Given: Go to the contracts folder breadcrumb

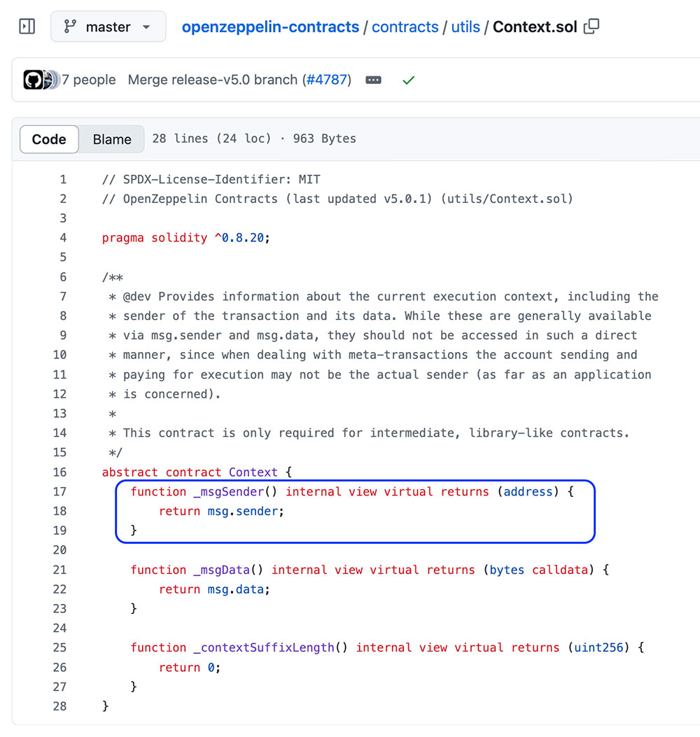Looking at the screenshot, I should (x=405, y=27).
